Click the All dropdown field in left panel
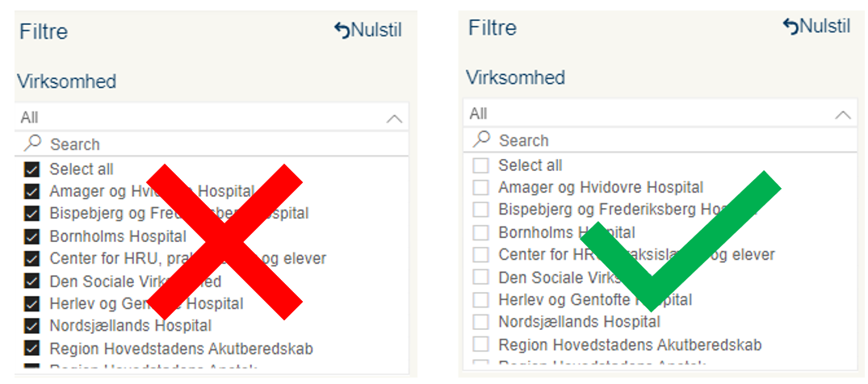The width and height of the screenshot is (868, 384). coord(212,117)
